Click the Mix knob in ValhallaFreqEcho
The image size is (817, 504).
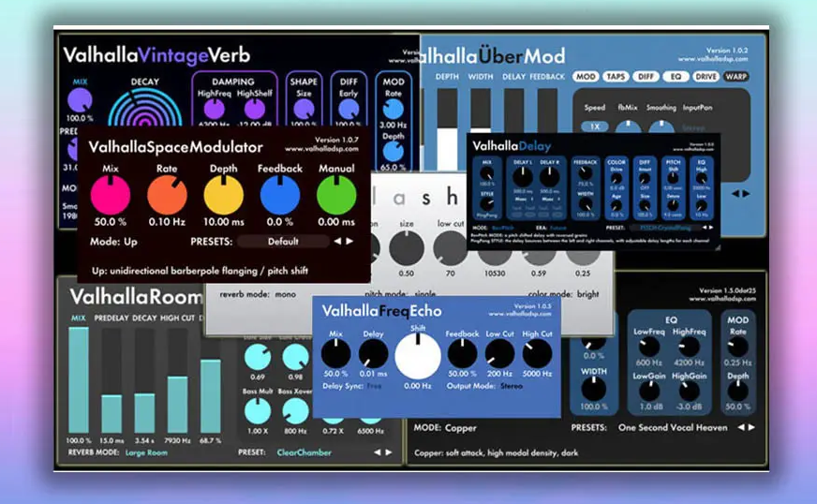(x=335, y=353)
